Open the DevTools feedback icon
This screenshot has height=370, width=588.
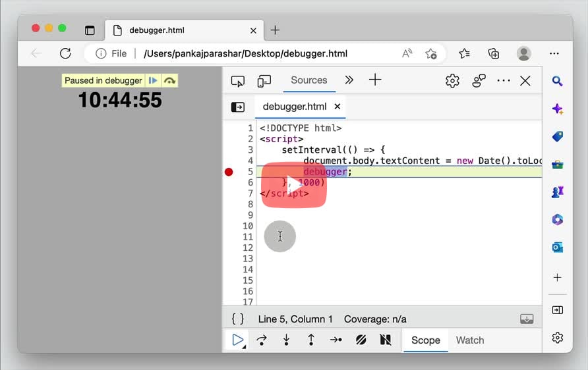[x=479, y=80]
